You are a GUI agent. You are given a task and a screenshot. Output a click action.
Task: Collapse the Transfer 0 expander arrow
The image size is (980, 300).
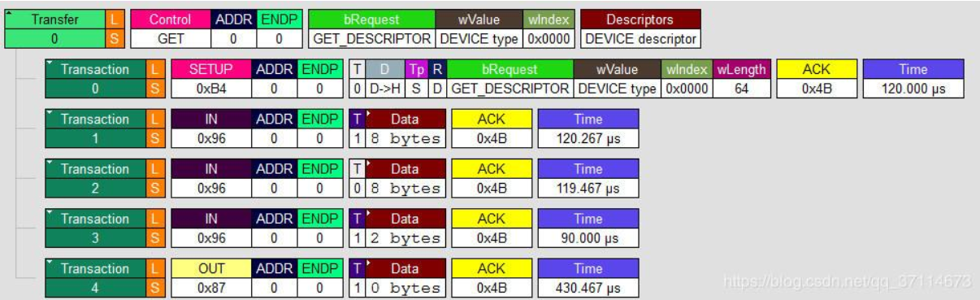pos(10,13)
